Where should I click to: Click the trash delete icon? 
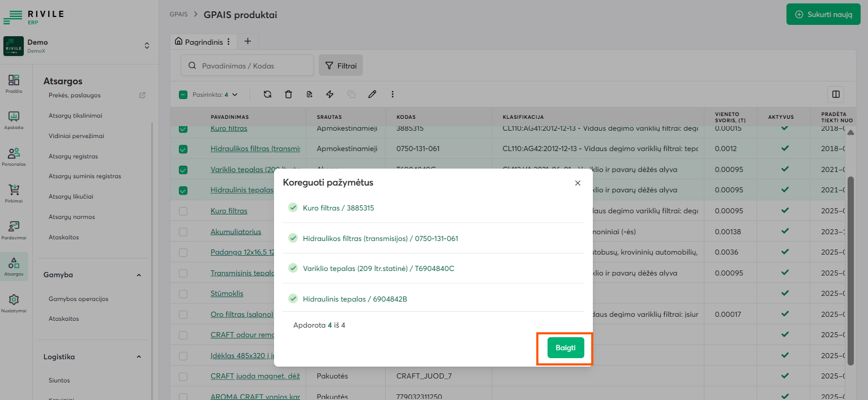(288, 94)
